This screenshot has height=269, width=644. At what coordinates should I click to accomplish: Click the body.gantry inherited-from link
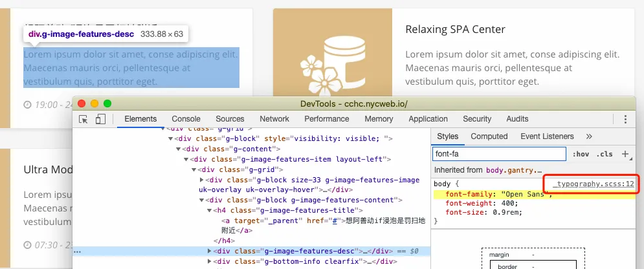514,170
